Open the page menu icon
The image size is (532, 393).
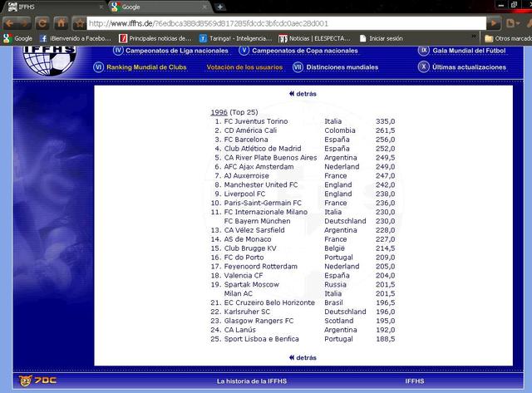pyautogui.click(x=512, y=23)
